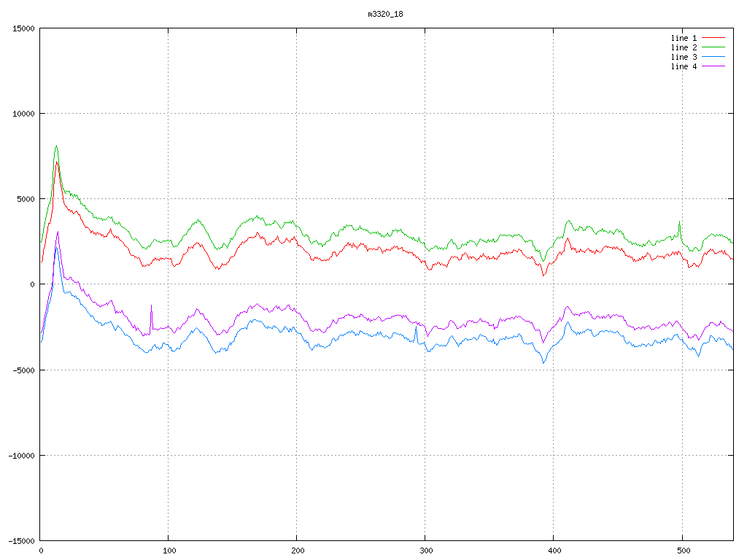Select the green line sample in legend

coord(715,47)
